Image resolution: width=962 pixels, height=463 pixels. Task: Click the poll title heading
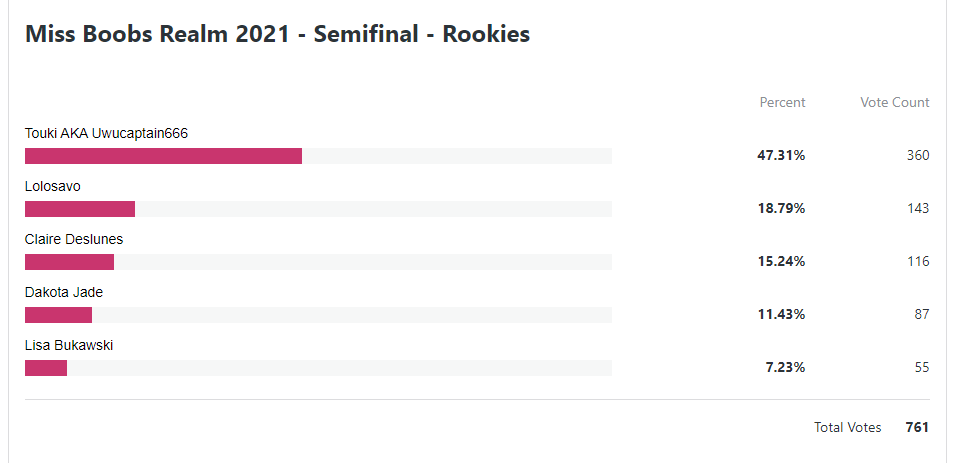point(277,34)
